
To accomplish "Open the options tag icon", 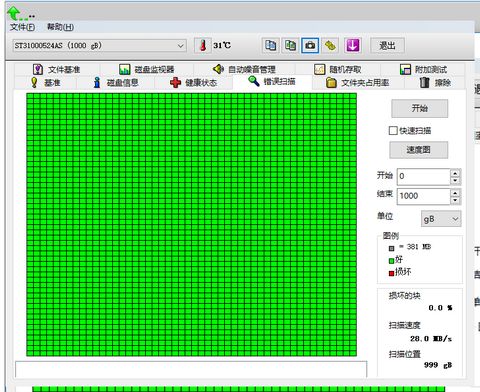I will (x=330, y=45).
